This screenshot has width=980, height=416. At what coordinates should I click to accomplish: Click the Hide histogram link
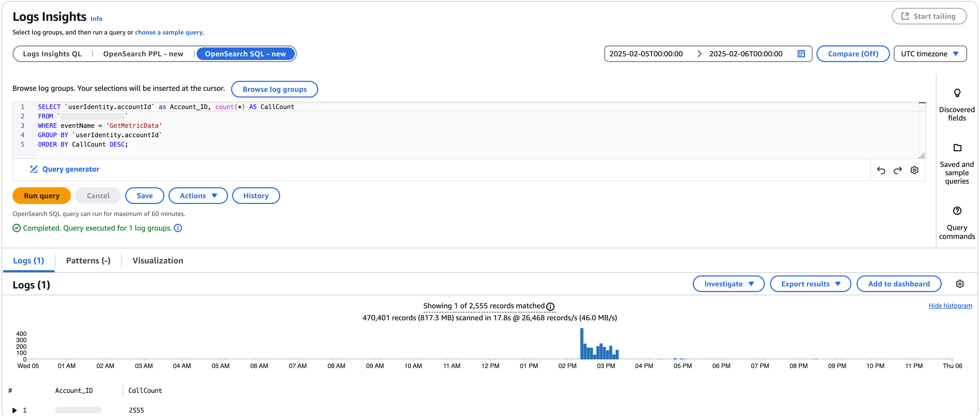pos(950,306)
